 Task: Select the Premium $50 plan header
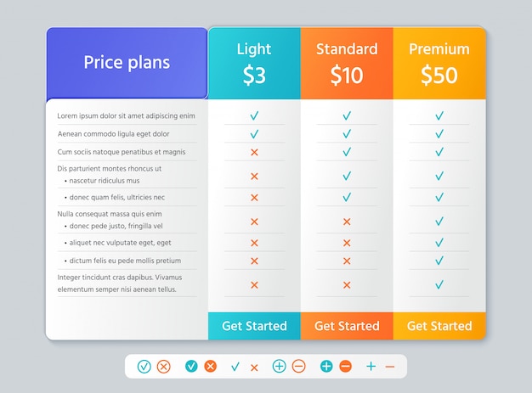[x=439, y=64]
